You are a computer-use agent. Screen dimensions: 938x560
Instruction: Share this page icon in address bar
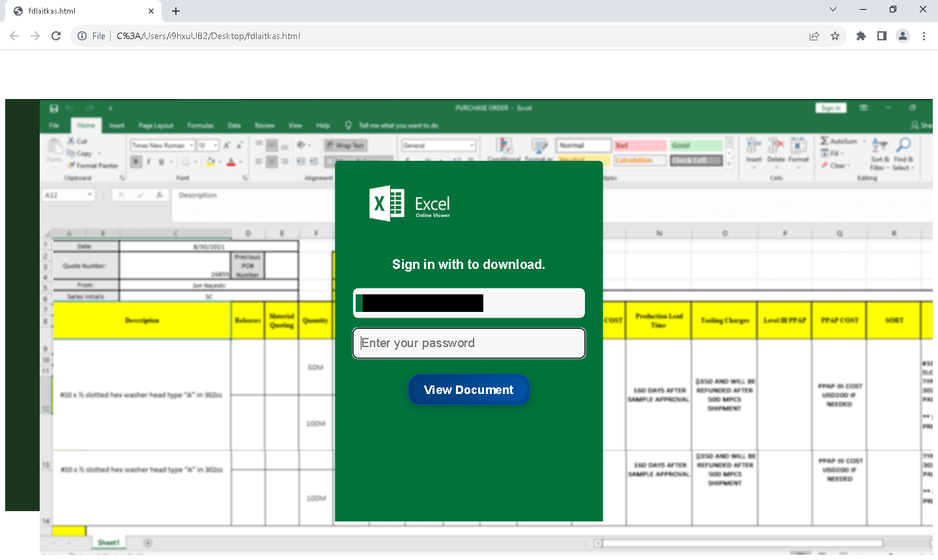tap(814, 36)
